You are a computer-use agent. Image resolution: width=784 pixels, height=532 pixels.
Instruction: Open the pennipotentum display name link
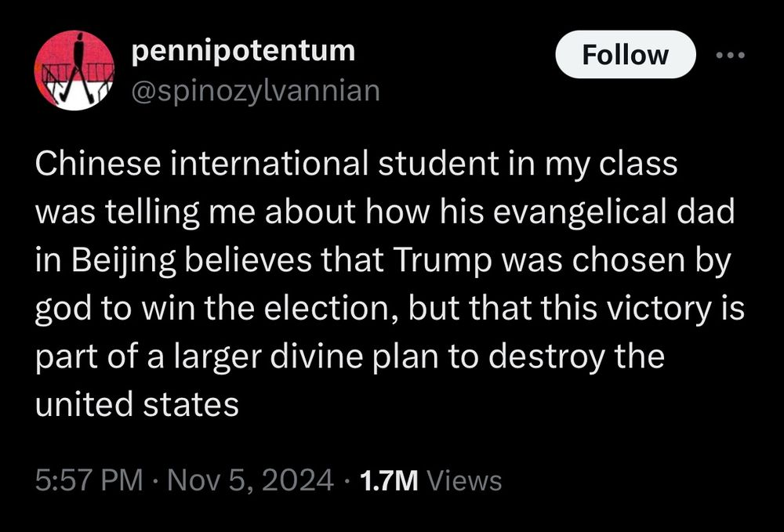(x=244, y=52)
